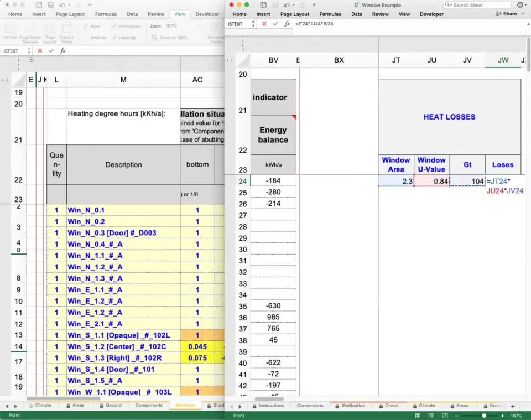The width and height of the screenshot is (531, 420).
Task: Expand column group with plus outline button
Action: tap(32, 59)
